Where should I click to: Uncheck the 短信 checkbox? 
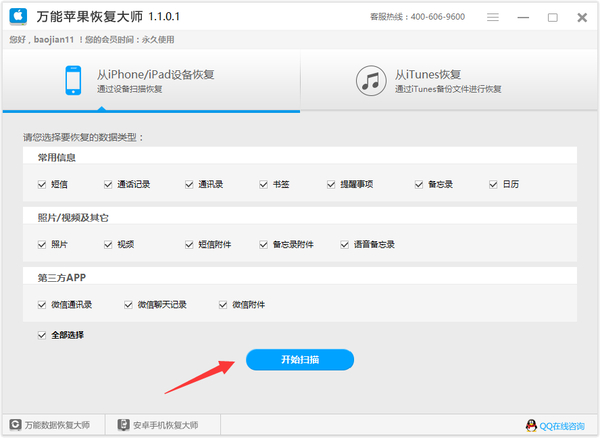pos(42,184)
